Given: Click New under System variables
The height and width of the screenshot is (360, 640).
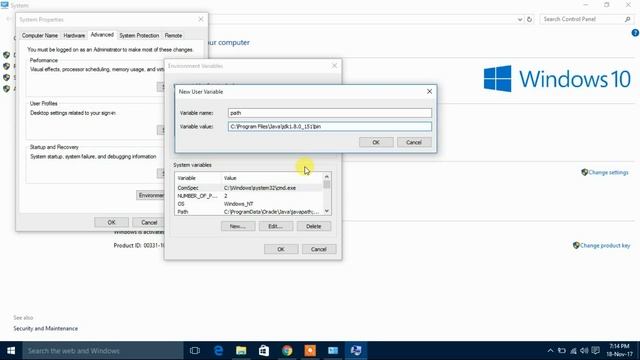Looking at the screenshot, I should 238,226.
